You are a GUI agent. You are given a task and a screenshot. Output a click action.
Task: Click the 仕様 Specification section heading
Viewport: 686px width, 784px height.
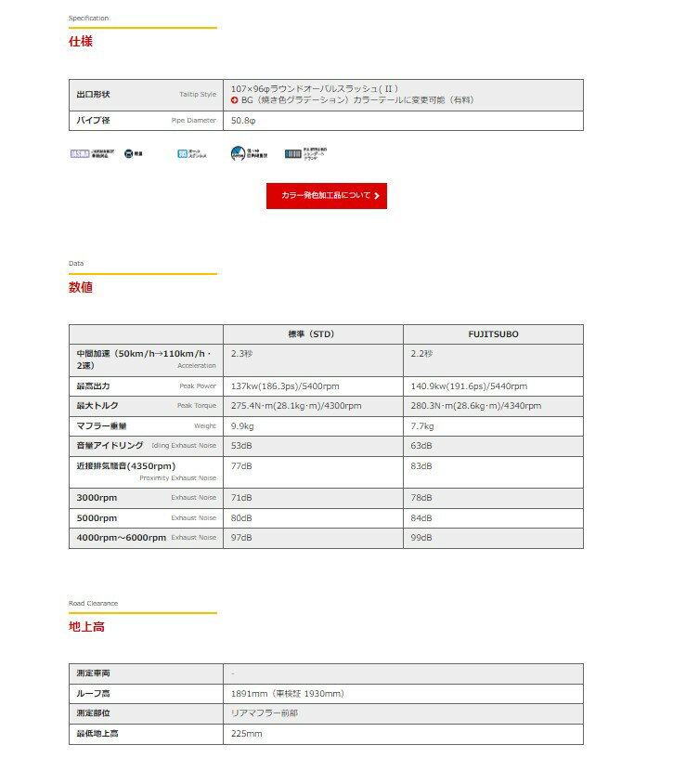pos(81,42)
